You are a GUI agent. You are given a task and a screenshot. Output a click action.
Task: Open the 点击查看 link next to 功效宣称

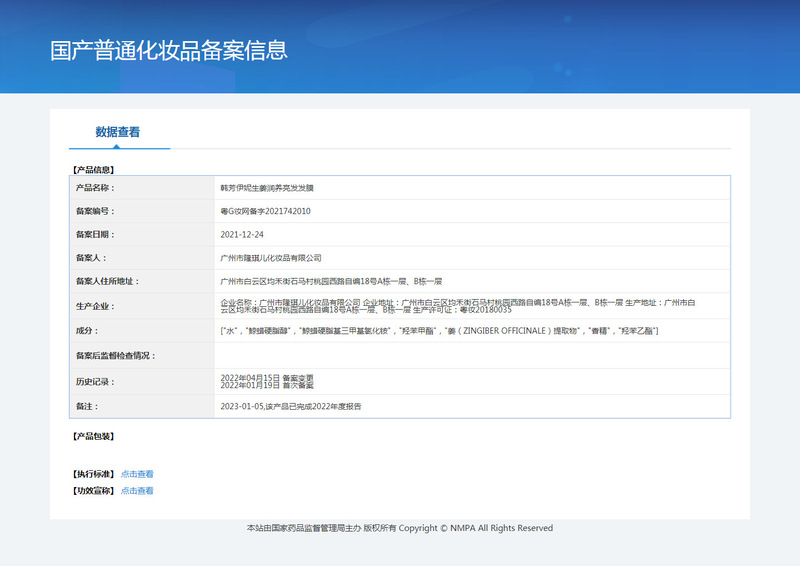pyautogui.click(x=137, y=491)
